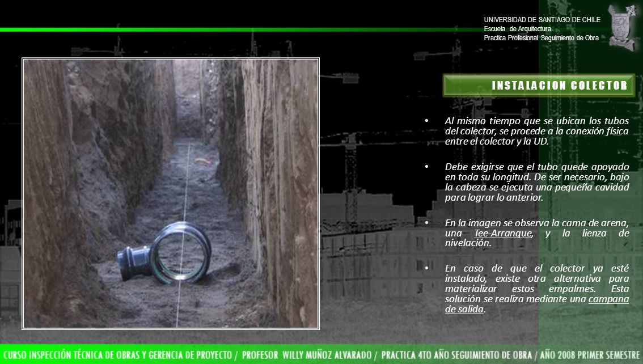Open the underlined Tee-Arranque link
643x364 pixels.
(503, 233)
